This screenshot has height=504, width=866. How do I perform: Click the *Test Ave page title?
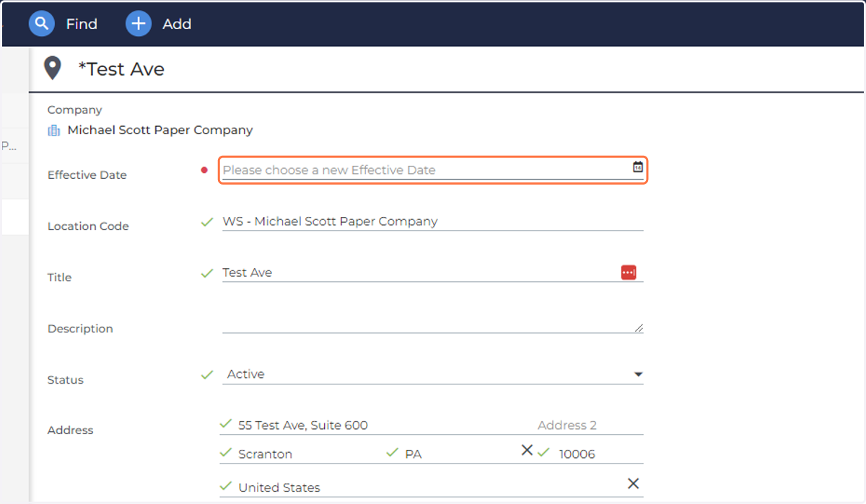pyautogui.click(x=121, y=69)
